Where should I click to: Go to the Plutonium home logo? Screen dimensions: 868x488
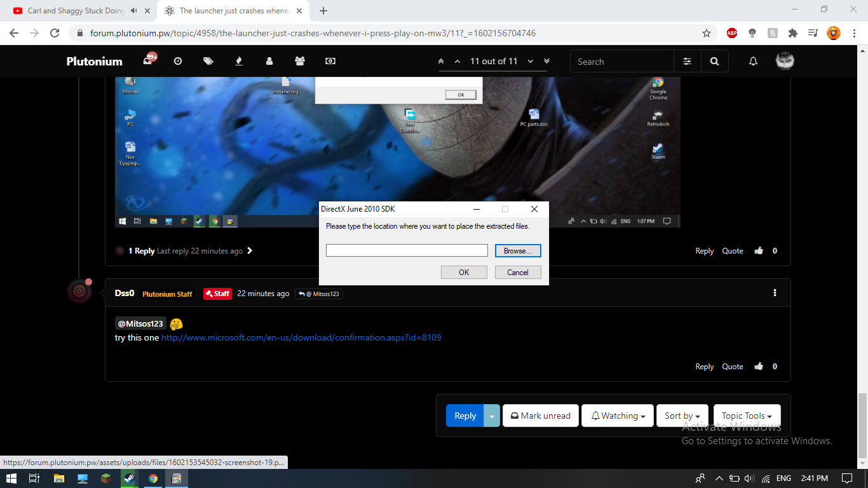click(x=94, y=61)
